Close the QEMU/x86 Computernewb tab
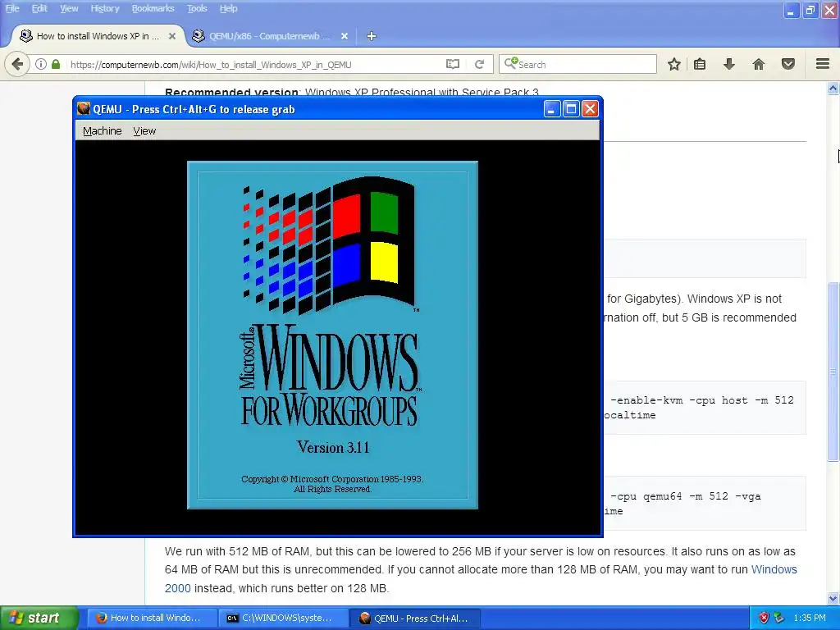 click(345, 36)
